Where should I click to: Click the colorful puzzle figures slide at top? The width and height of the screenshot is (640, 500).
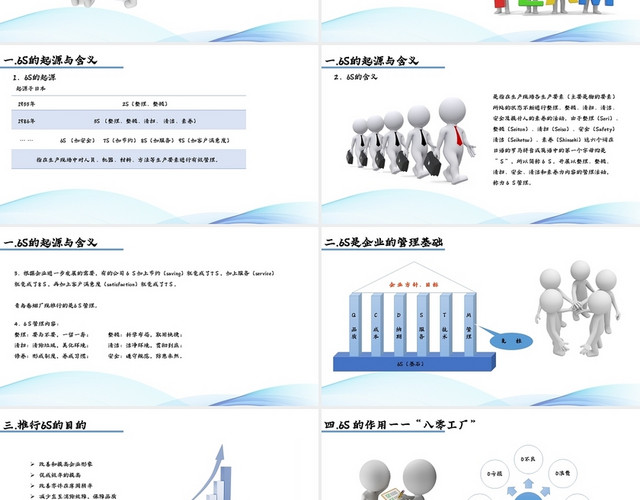pos(481,21)
